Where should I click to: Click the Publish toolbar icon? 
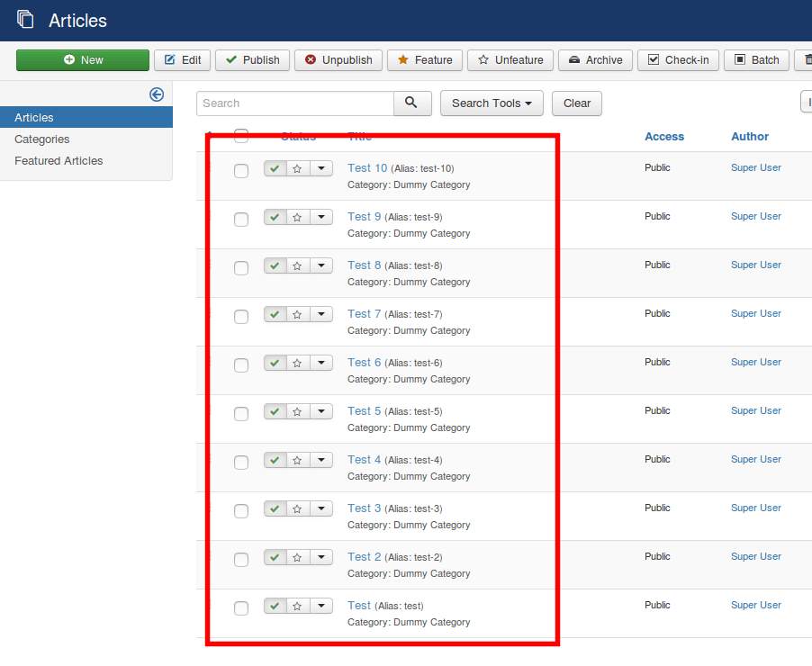(x=251, y=60)
